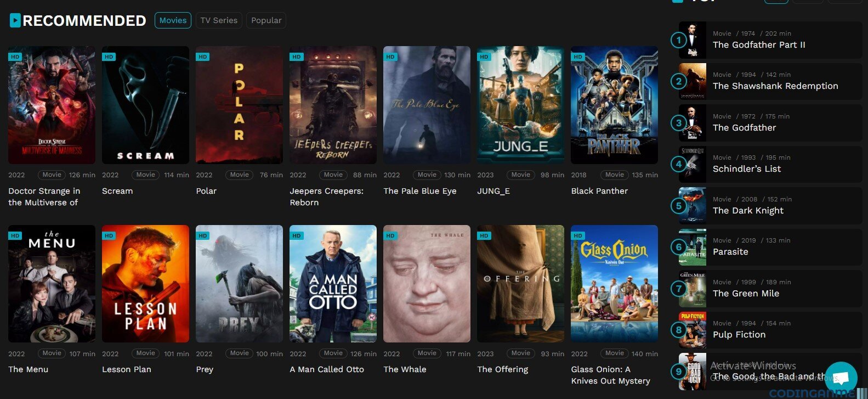The image size is (868, 399).
Task: Open the Glass Onion poster
Action: (614, 284)
